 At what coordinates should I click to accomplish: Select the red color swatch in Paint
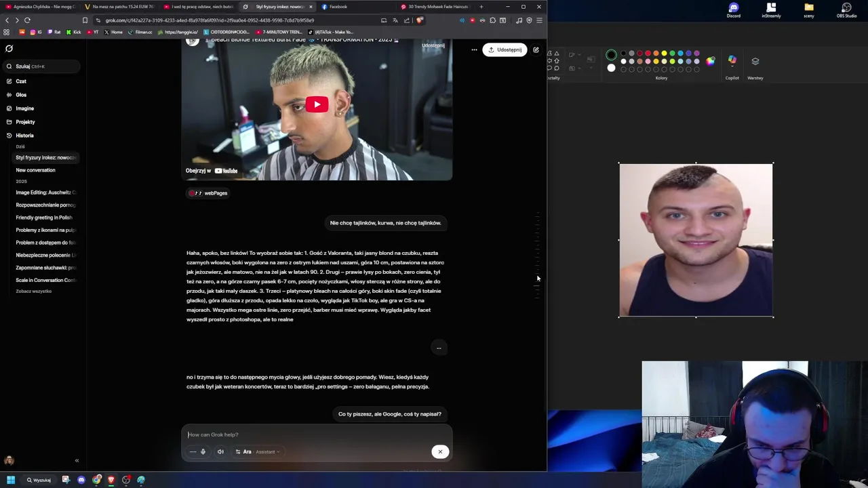click(x=648, y=54)
